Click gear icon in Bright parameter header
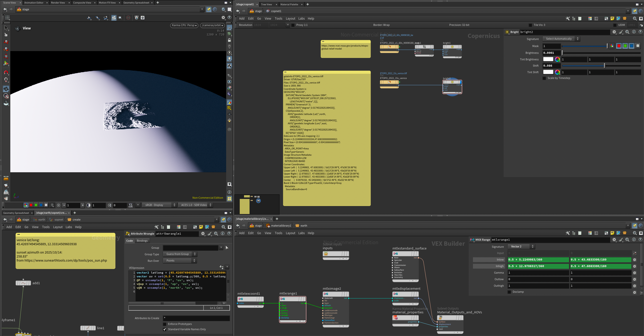644x336 pixels. tap(614, 32)
